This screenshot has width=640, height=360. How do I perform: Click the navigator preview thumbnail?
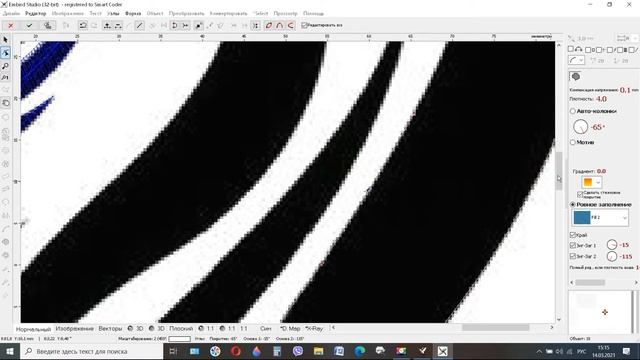pyautogui.click(x=600, y=312)
